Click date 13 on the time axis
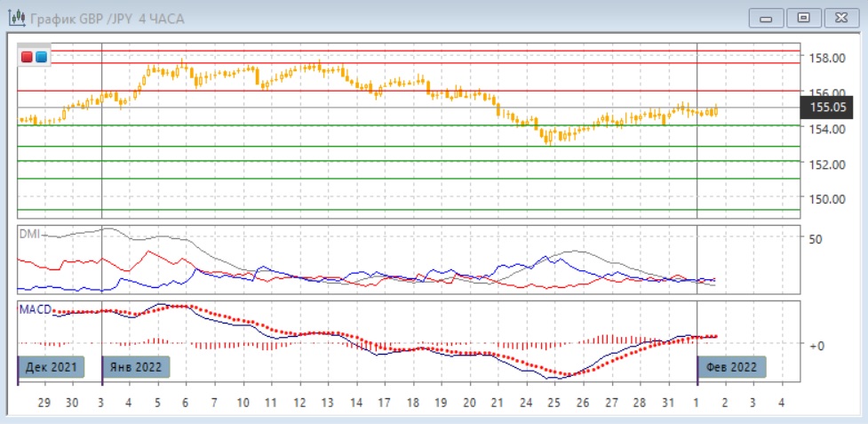The image size is (868, 424). click(x=326, y=403)
